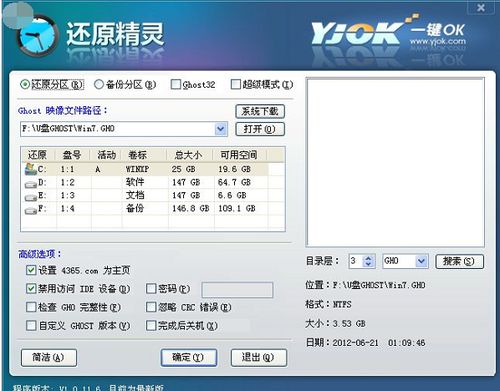The height and width of the screenshot is (391, 500).
Task: Click the 目录层 value field
Action: pos(356,261)
